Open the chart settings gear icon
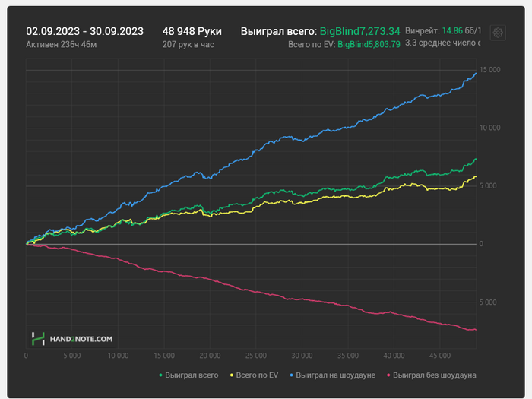 coord(498,33)
